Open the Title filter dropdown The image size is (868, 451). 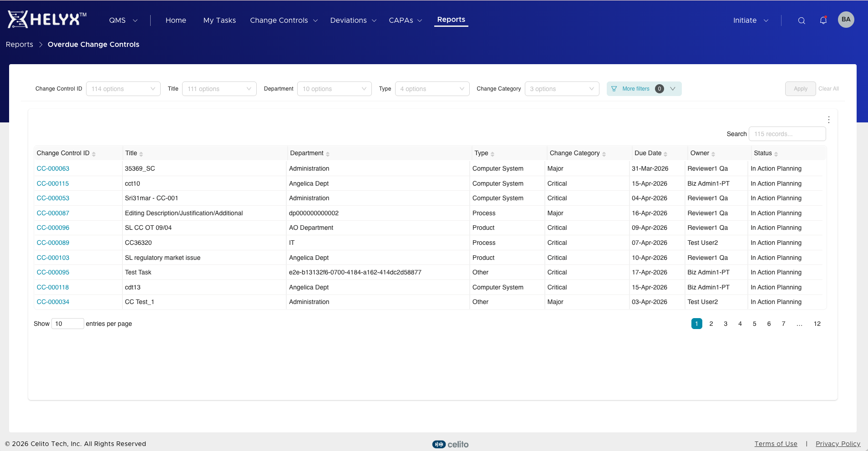click(219, 89)
